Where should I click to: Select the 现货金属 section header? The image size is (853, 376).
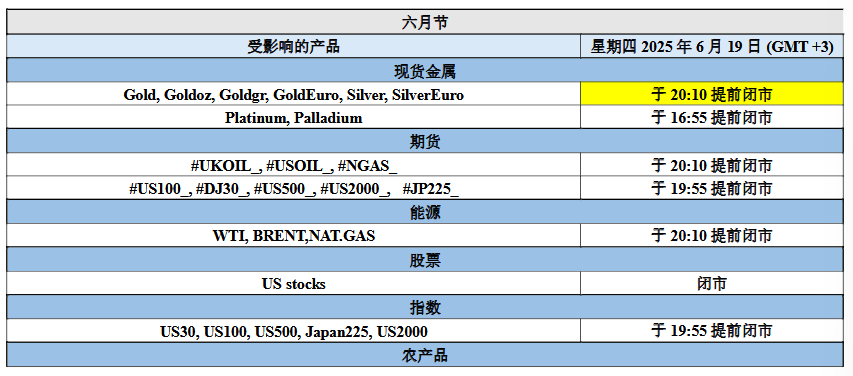425,71
